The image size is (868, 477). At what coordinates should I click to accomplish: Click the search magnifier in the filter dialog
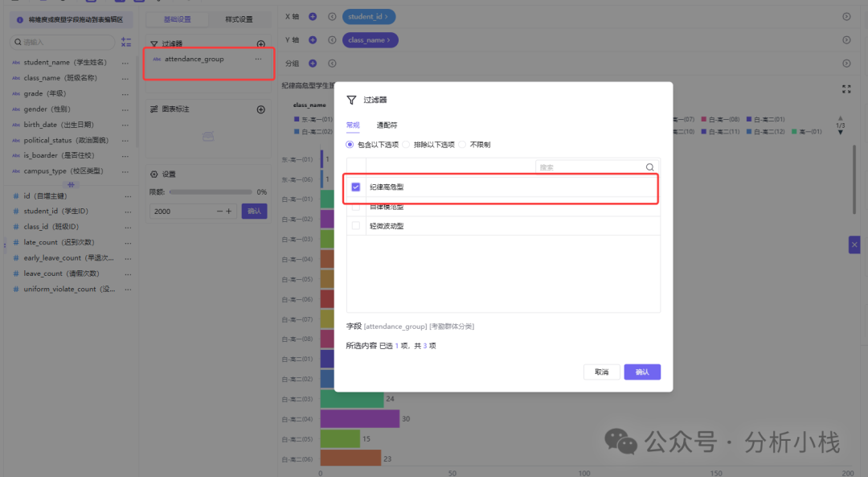(x=650, y=167)
